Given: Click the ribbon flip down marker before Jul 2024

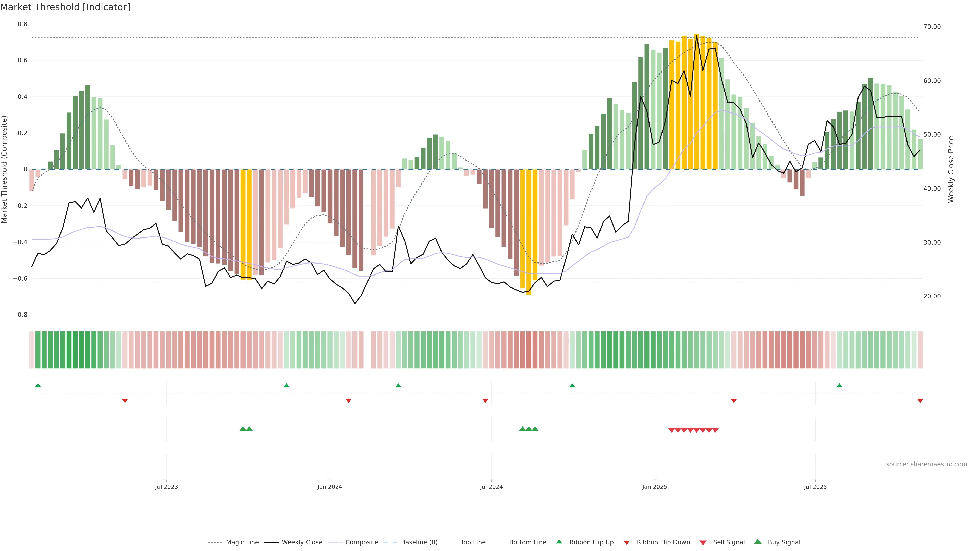Looking at the screenshot, I should 485,401.
